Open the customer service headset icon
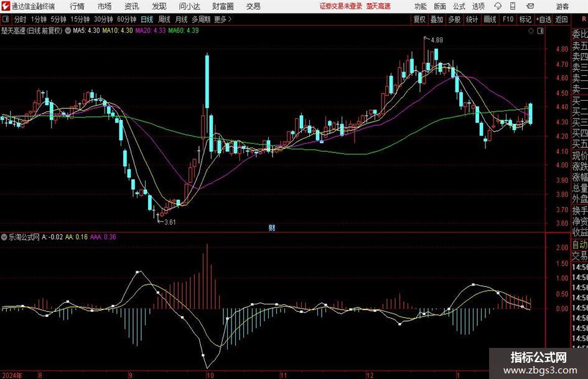This screenshot has width=588, height=379. (498, 6)
